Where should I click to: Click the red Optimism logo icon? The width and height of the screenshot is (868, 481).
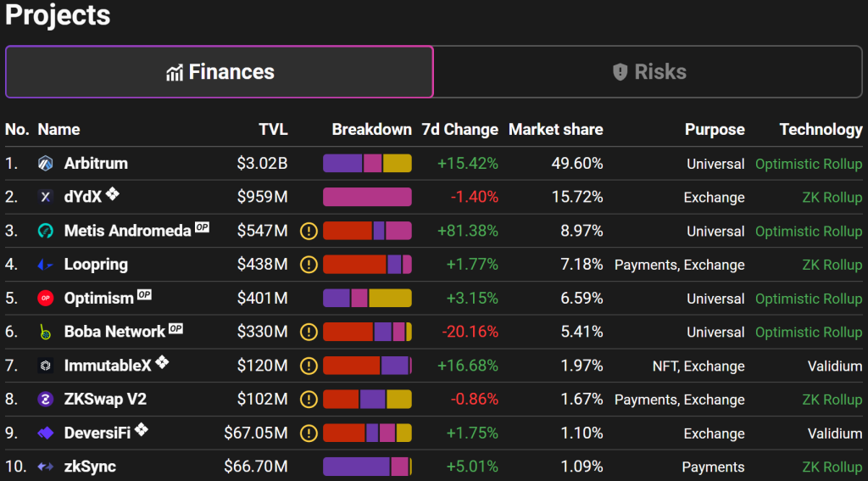pyautogui.click(x=46, y=298)
